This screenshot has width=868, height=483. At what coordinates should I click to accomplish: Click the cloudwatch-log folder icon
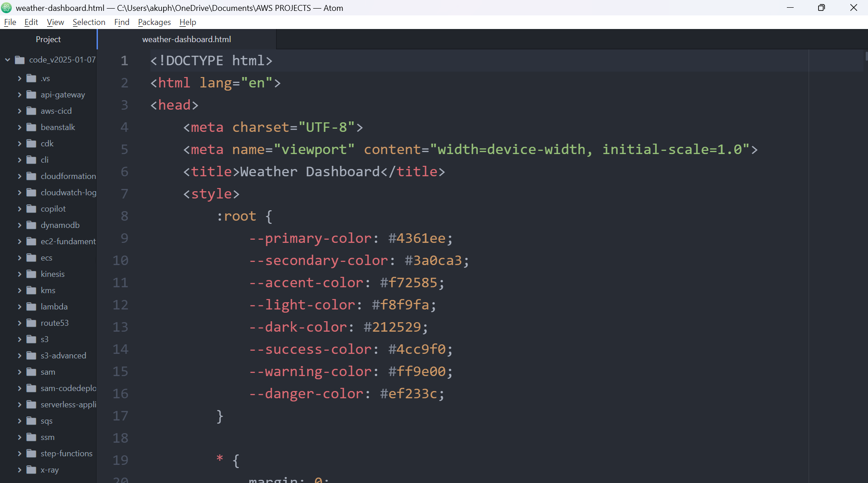coord(31,193)
